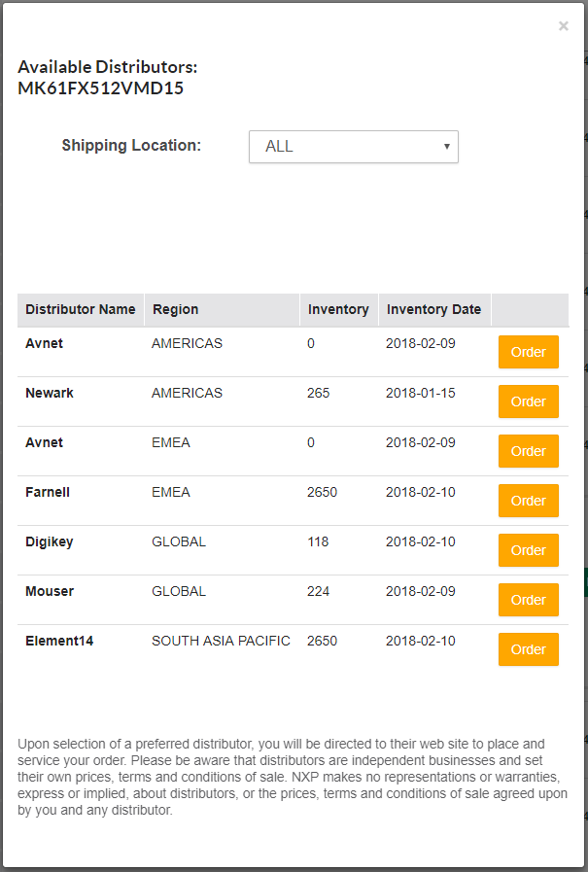Viewport: 588px width, 872px height.
Task: Click the Inventory Date column header
Action: click(433, 309)
